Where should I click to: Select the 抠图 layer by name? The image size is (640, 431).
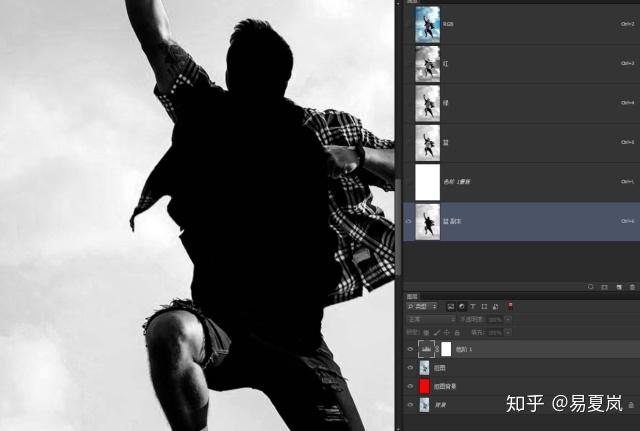click(440, 368)
